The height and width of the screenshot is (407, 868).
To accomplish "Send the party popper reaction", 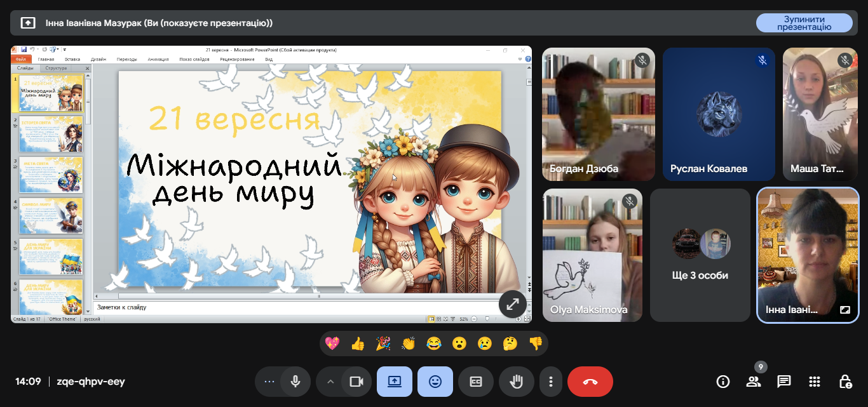I will 383,344.
